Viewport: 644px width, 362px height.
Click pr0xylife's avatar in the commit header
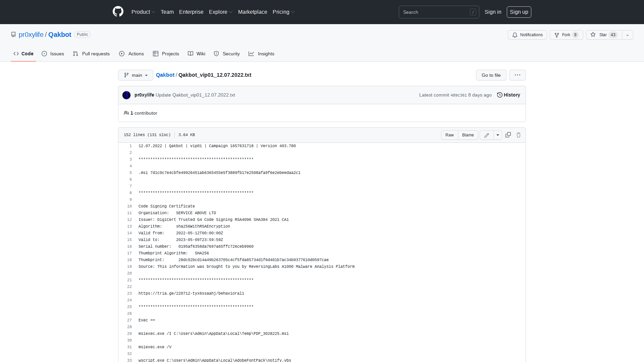pyautogui.click(x=126, y=95)
